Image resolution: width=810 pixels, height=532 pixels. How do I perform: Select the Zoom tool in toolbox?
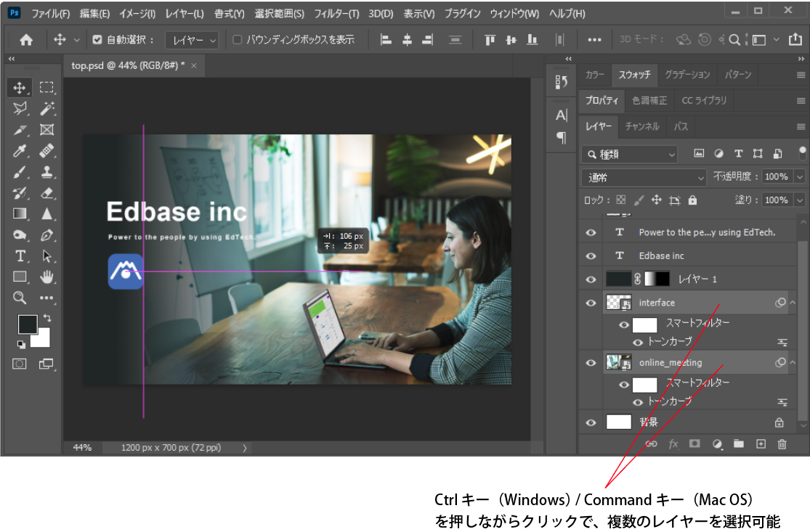click(20, 298)
